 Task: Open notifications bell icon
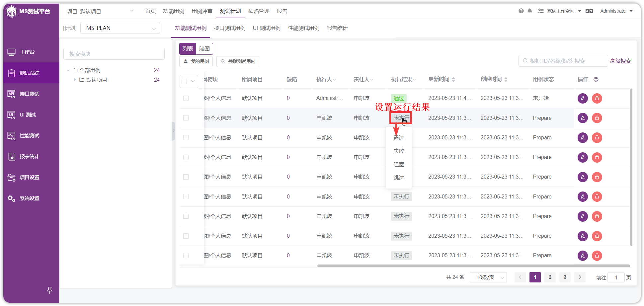pyautogui.click(x=530, y=11)
